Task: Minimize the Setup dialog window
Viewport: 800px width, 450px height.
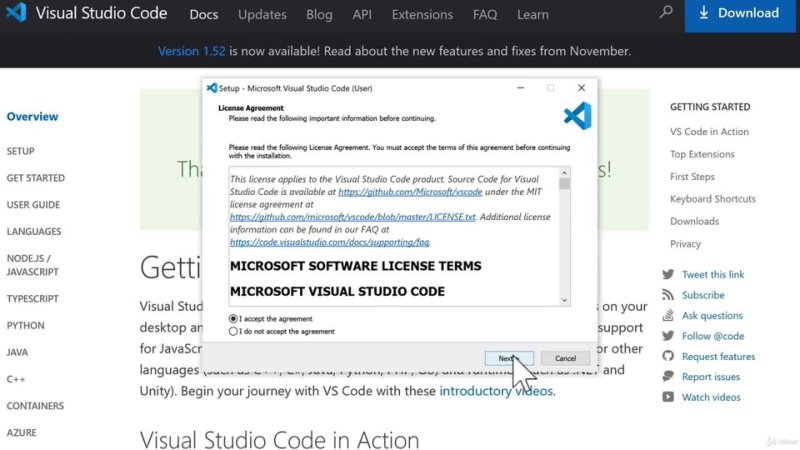Action: click(x=520, y=88)
